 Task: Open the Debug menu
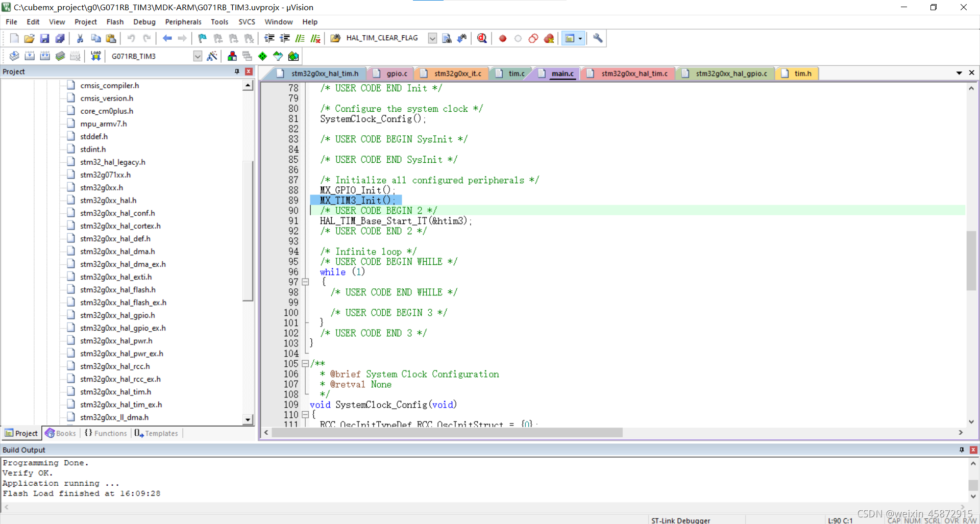(x=144, y=22)
